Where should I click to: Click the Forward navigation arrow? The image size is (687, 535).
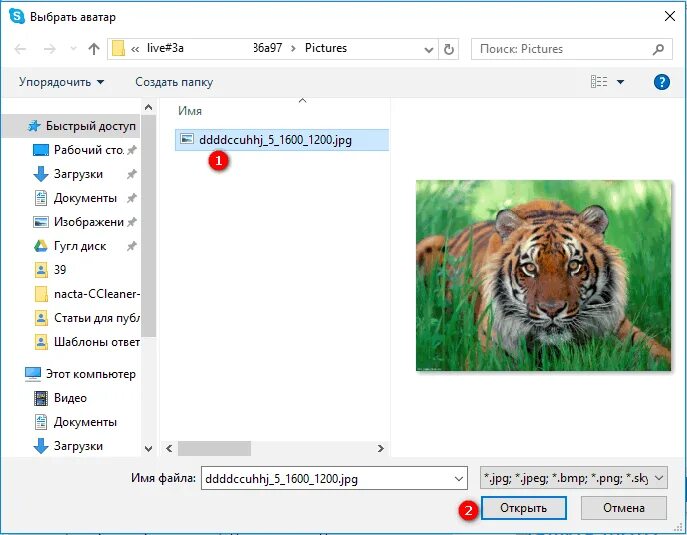pos(50,49)
